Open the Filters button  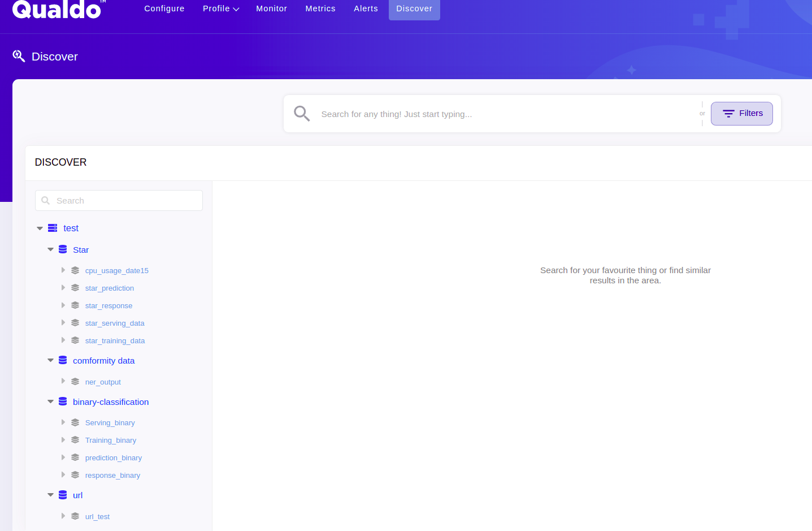pyautogui.click(x=741, y=114)
